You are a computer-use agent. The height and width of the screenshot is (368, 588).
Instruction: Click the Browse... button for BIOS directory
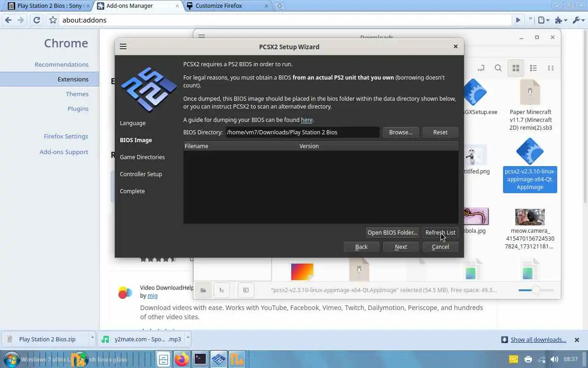click(401, 132)
